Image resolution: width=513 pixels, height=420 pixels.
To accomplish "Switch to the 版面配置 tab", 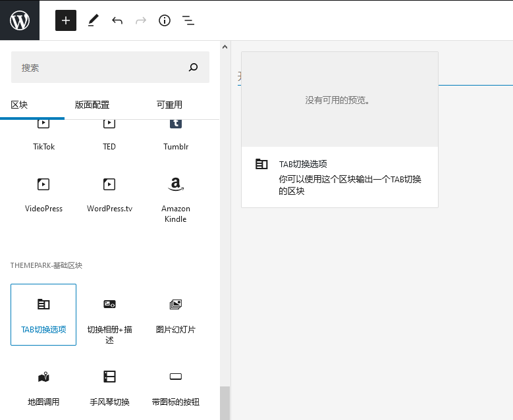I will tap(92, 105).
